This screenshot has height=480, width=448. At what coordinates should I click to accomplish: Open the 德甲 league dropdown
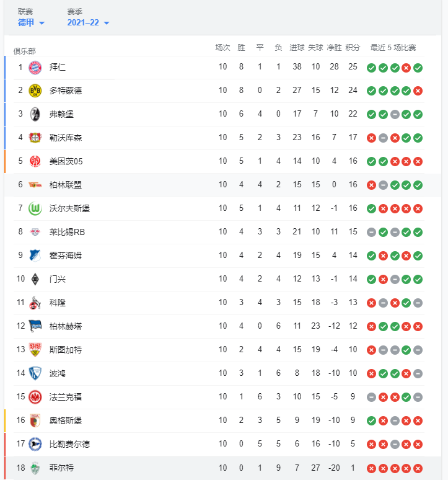(x=31, y=23)
